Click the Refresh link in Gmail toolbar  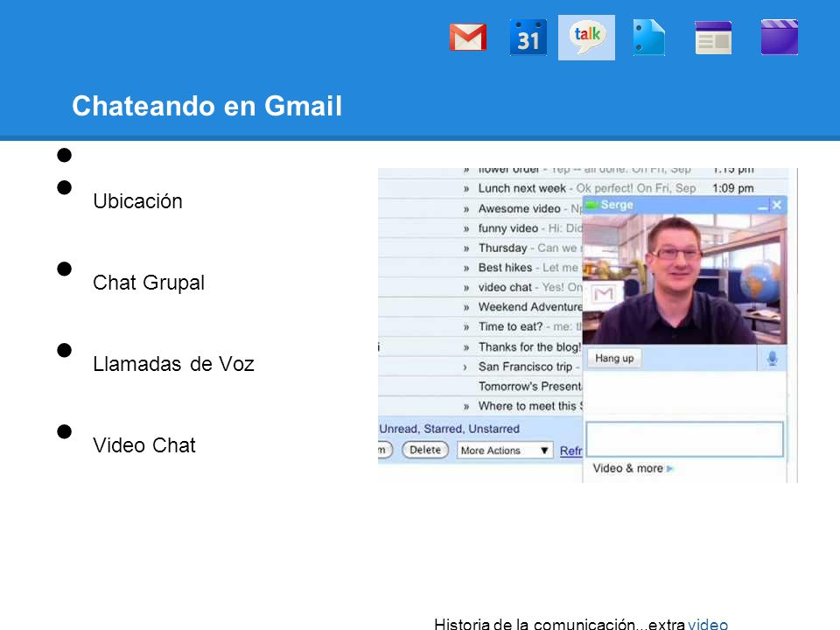click(571, 451)
